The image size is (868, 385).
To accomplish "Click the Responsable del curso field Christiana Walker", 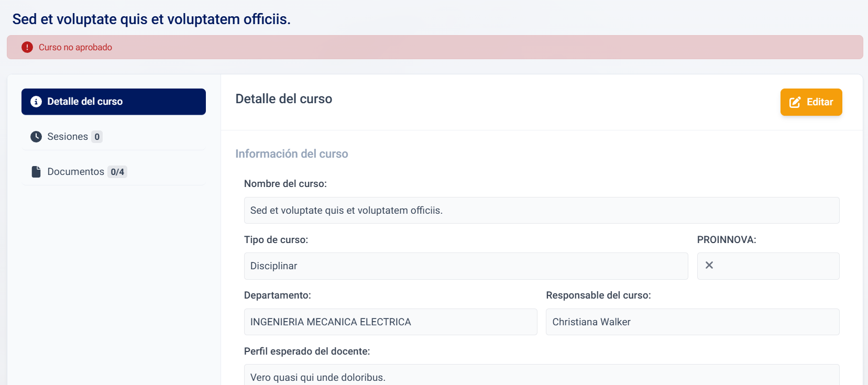I will (x=693, y=322).
